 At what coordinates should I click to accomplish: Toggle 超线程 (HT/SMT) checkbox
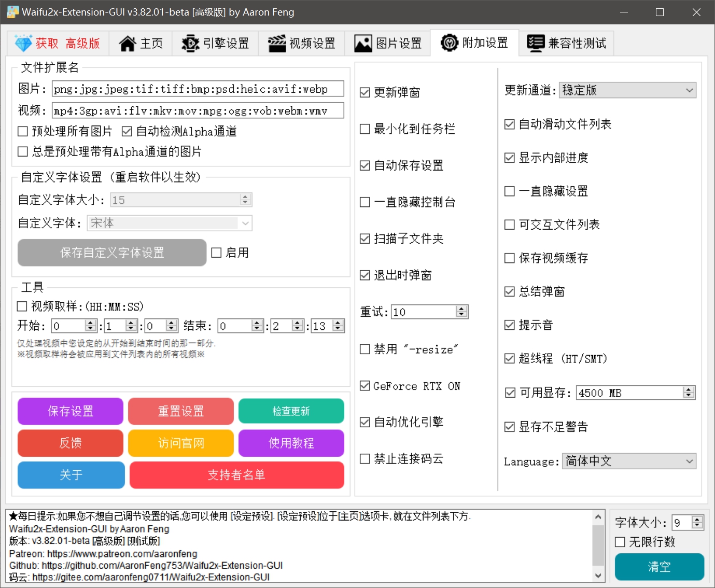556,359
